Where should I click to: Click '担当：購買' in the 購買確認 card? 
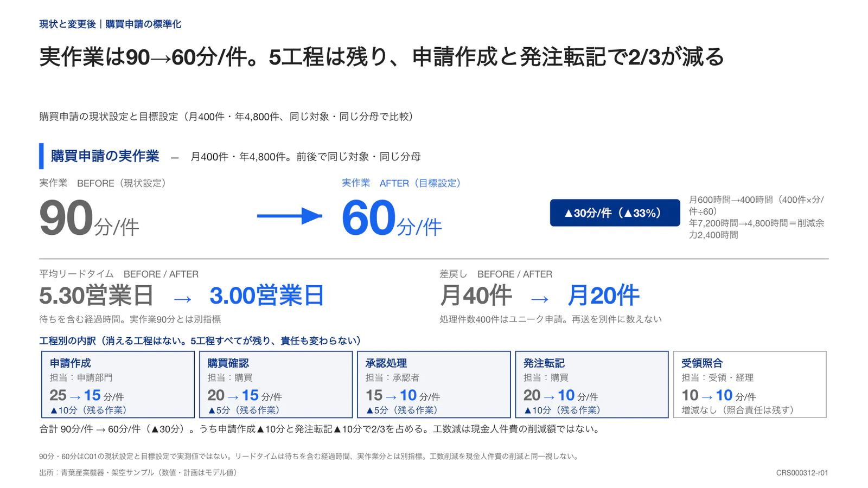tap(229, 377)
